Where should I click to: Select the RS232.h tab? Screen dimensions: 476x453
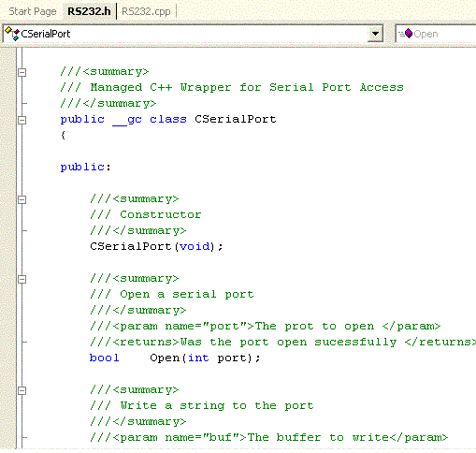click(89, 11)
